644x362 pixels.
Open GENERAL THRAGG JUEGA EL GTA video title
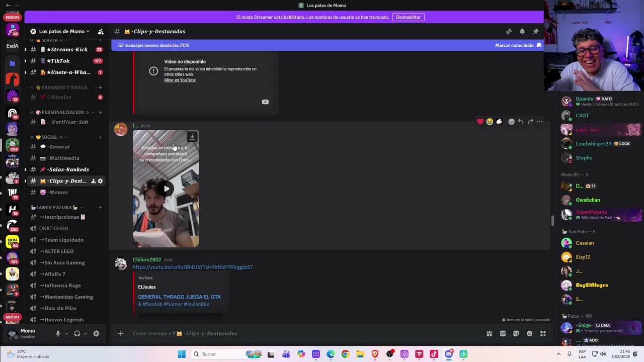(x=180, y=300)
